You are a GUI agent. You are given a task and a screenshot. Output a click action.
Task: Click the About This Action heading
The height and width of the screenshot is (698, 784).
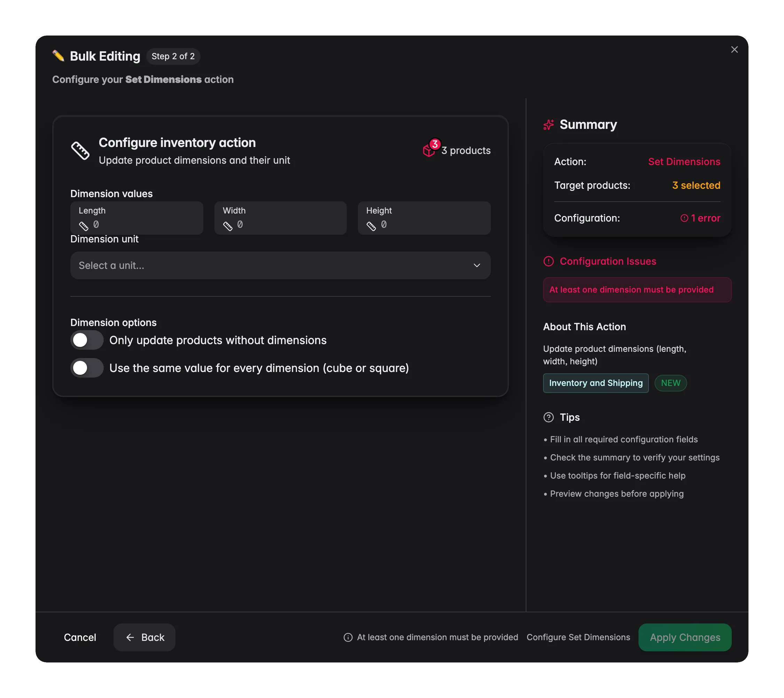point(585,327)
